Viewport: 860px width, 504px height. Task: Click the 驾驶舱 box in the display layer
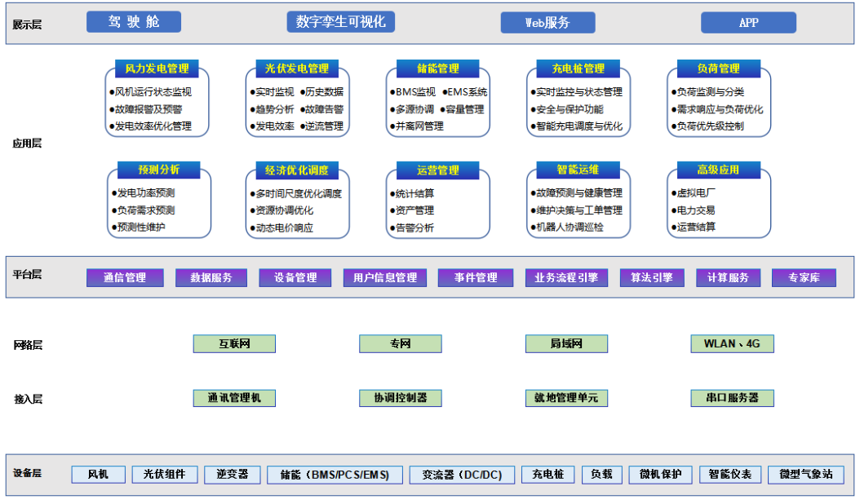point(134,22)
